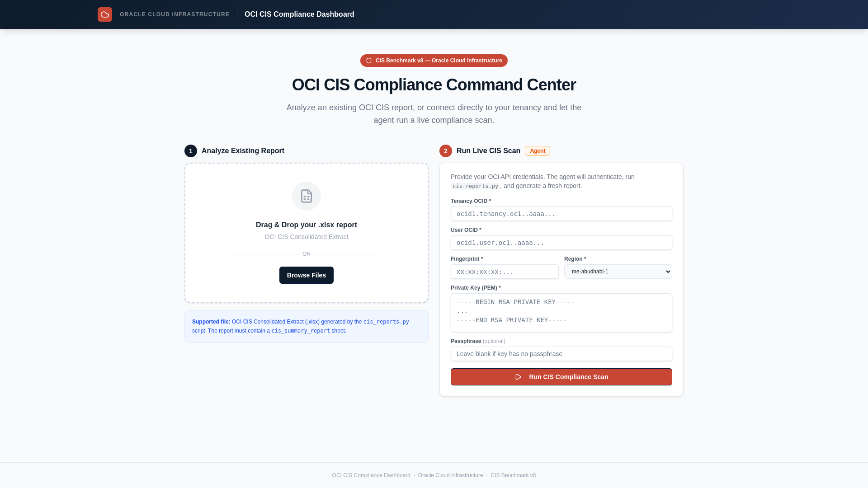This screenshot has width=868, height=488.
Task: Click the cis_reports.py code in the blue note
Action: tap(386, 322)
